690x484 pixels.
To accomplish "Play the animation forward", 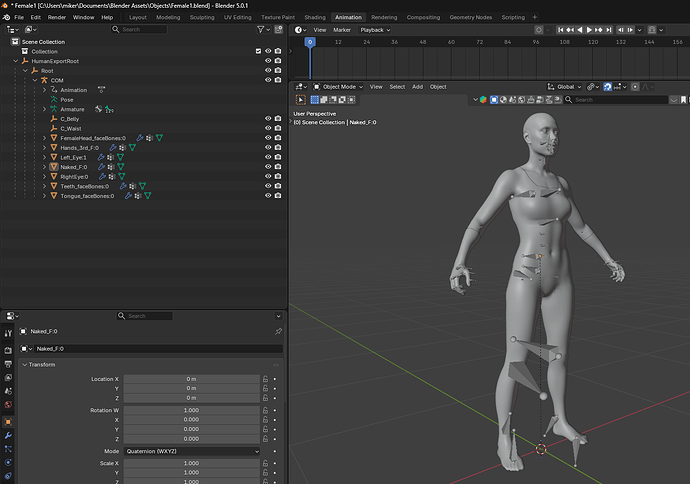I will pyautogui.click(x=589, y=30).
